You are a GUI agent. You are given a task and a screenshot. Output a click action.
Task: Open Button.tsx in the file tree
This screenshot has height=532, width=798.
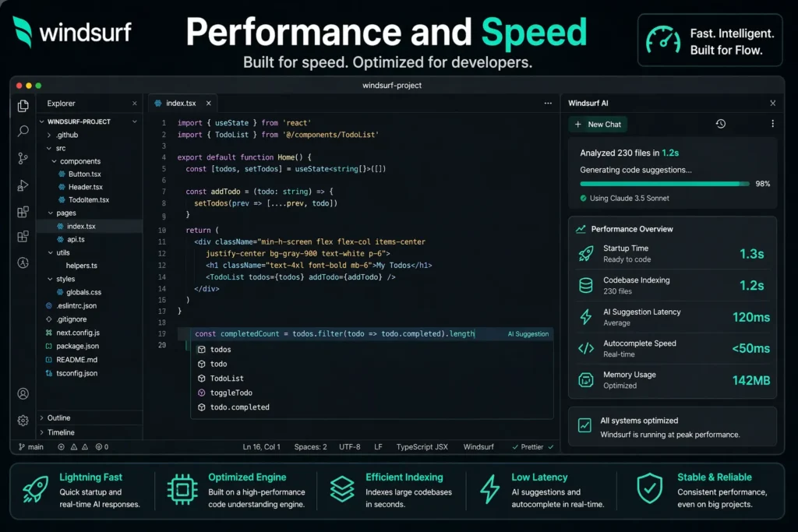click(x=84, y=174)
